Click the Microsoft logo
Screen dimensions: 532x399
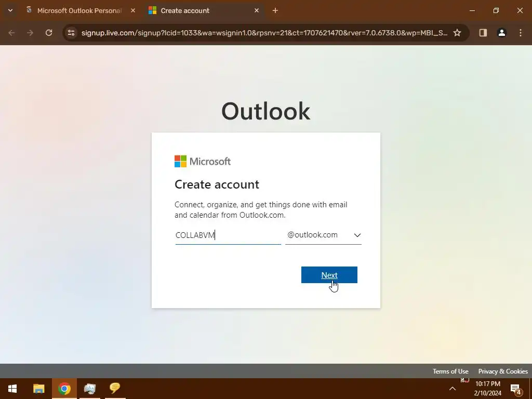point(203,162)
